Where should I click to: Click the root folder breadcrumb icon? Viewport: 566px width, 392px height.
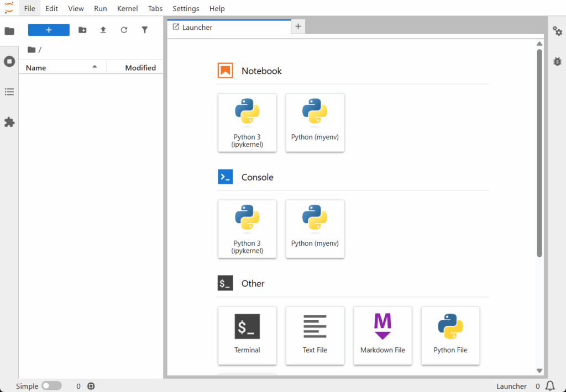[32, 50]
